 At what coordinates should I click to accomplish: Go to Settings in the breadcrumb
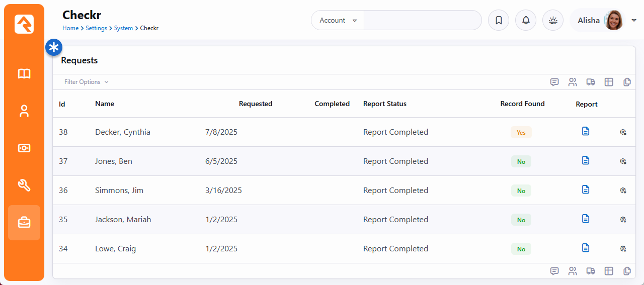(x=96, y=28)
